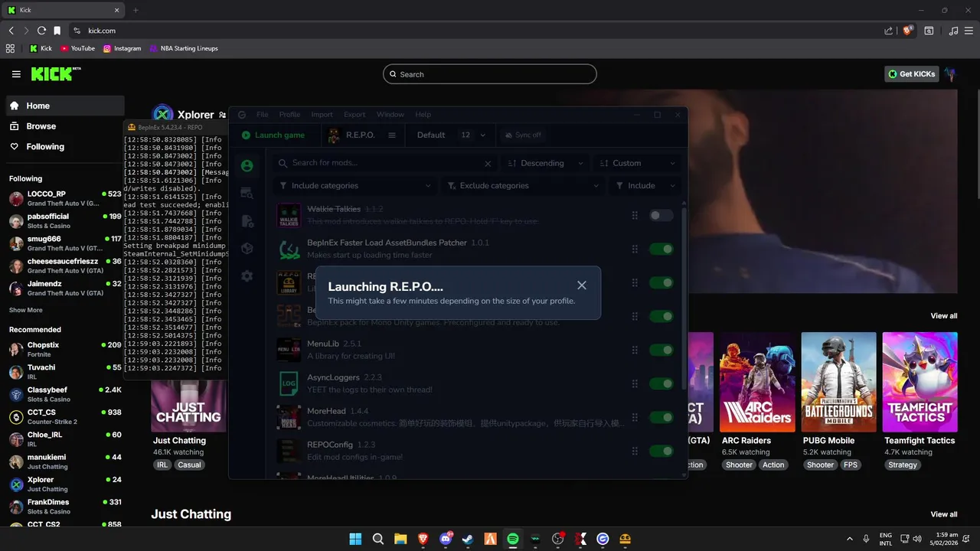Open File Explorer from taskbar

click(x=400, y=539)
